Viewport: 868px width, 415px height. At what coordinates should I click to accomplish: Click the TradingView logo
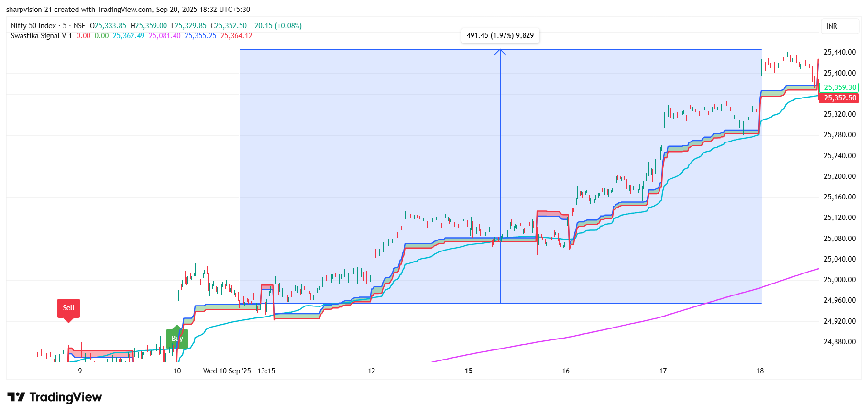(x=55, y=397)
